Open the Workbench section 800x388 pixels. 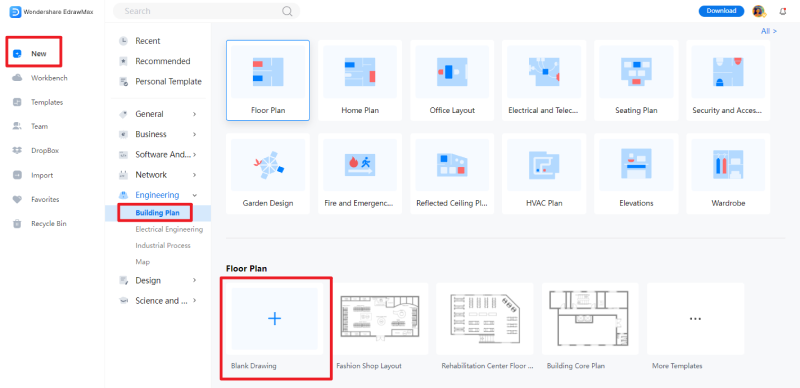49,78
